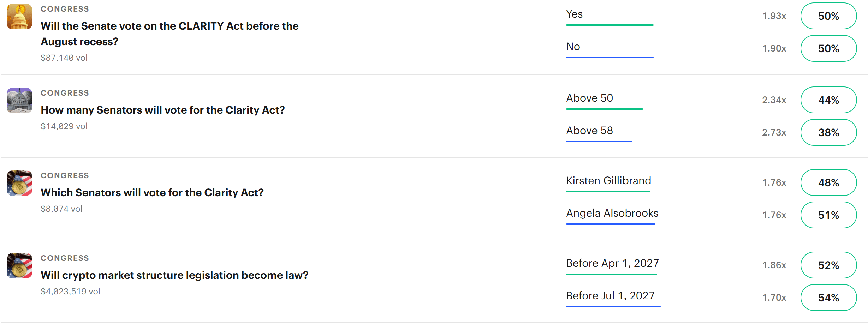Click the CONGRESS category above crypto legislation market
This screenshot has height=324, width=868.
pos(65,258)
